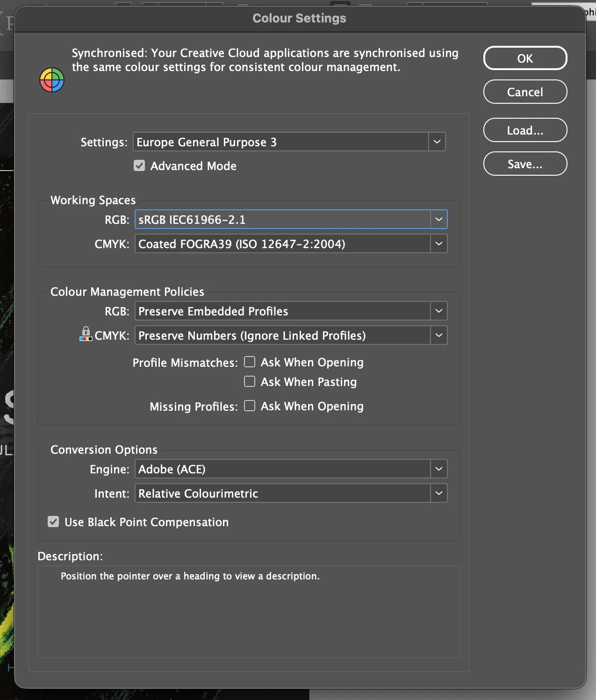Toggle the Advanced Mode checkbox

[x=139, y=166]
